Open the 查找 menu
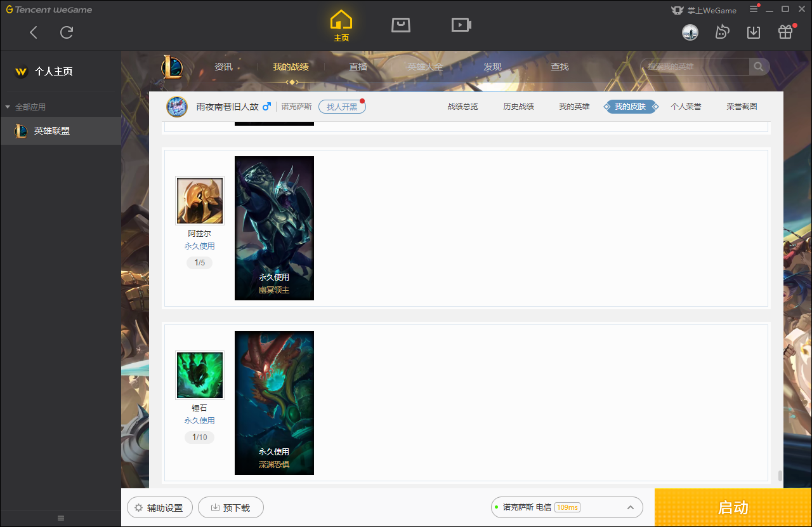The image size is (812, 527). point(560,67)
